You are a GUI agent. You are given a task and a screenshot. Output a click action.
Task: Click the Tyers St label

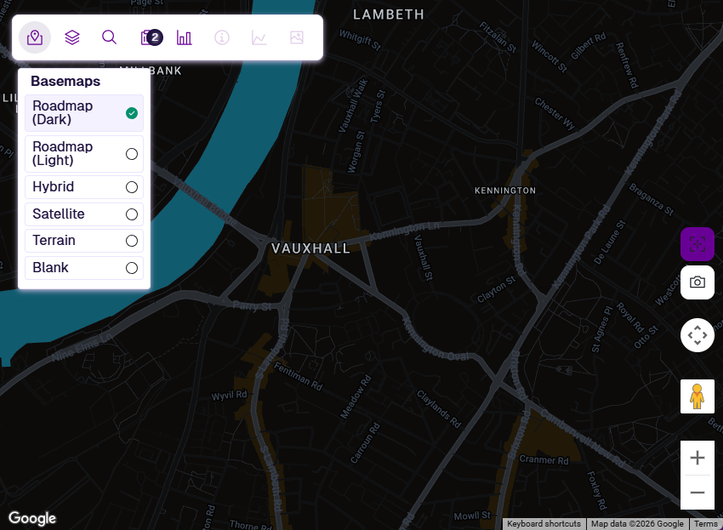(377, 107)
